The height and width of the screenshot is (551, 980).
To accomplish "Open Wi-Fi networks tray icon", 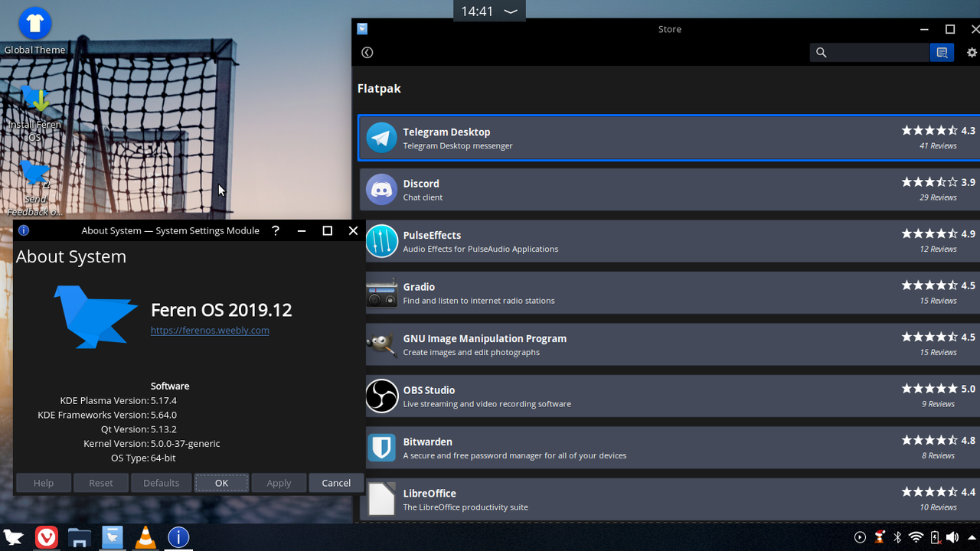I will pos(916,537).
